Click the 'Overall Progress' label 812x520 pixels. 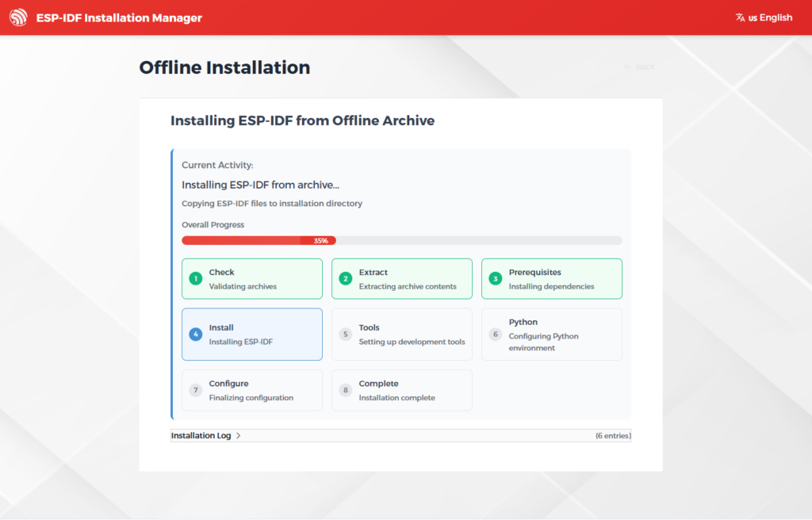click(x=213, y=225)
